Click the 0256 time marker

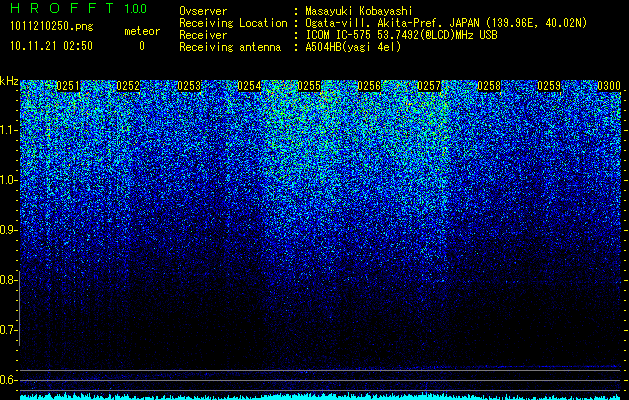369,86
